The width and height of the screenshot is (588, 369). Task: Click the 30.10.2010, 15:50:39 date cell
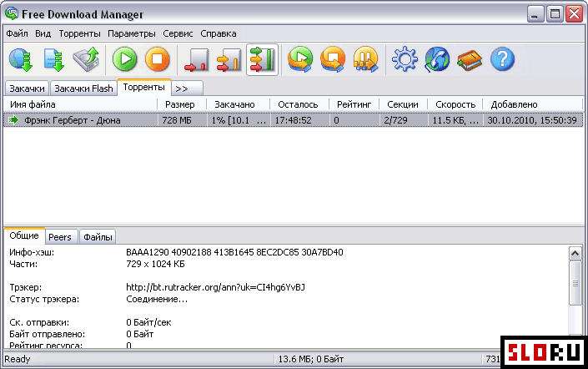pos(532,120)
